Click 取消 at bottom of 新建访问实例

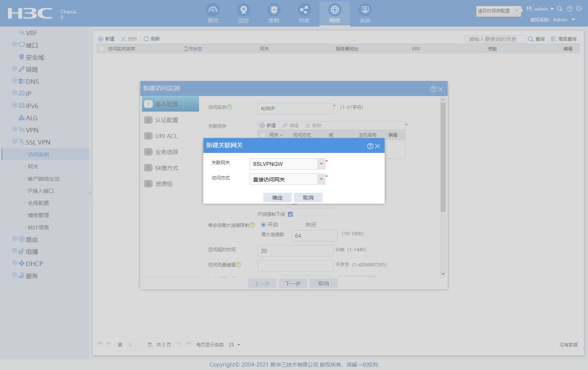tap(324, 283)
